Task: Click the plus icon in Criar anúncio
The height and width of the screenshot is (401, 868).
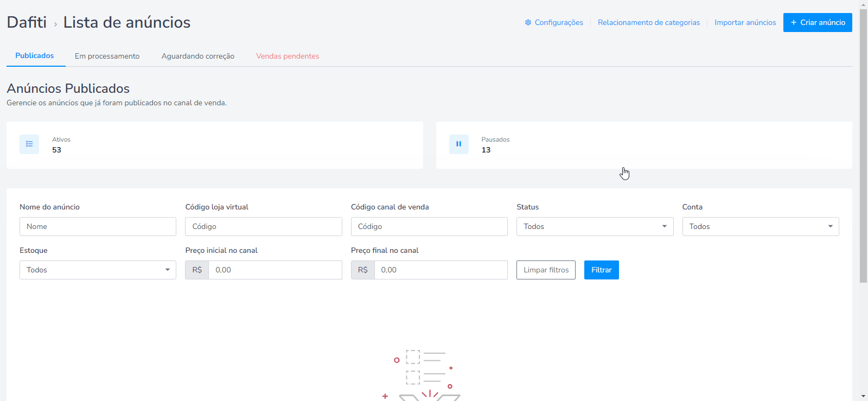Action: pyautogui.click(x=794, y=23)
